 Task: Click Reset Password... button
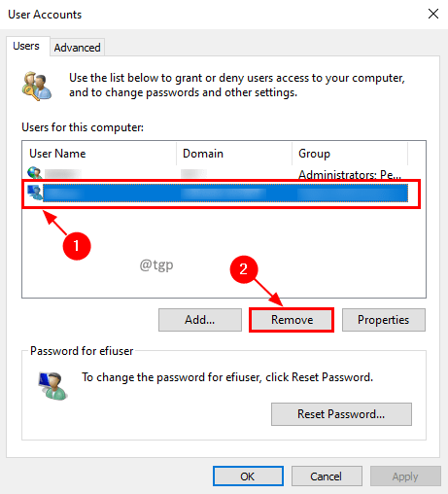[341, 414]
